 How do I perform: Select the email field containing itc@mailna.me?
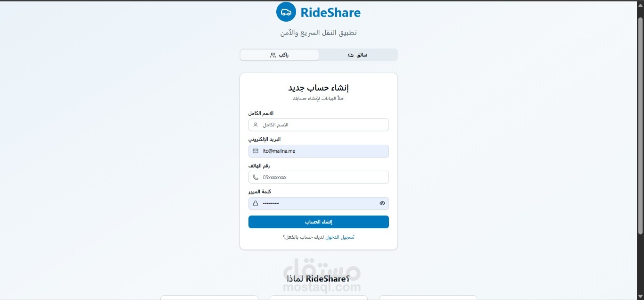(319, 151)
